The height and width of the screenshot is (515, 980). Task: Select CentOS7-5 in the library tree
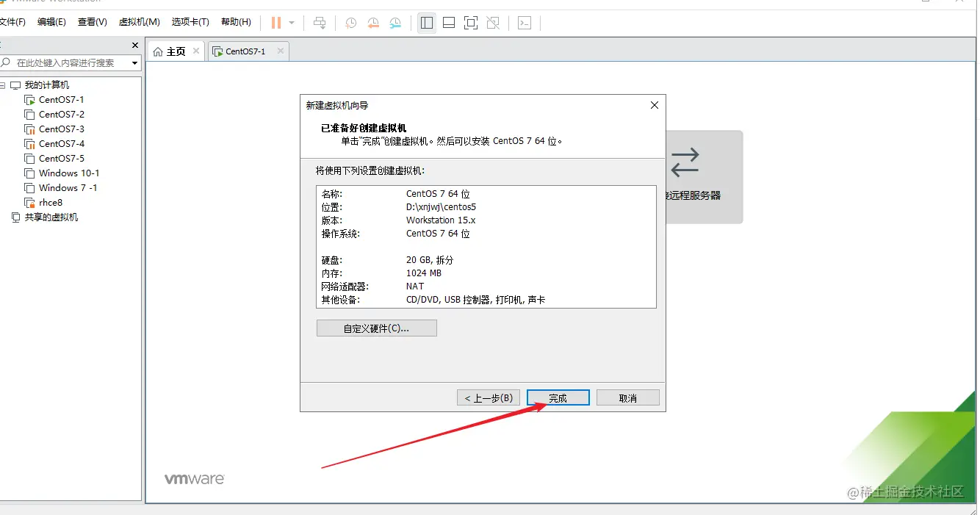[x=62, y=159]
